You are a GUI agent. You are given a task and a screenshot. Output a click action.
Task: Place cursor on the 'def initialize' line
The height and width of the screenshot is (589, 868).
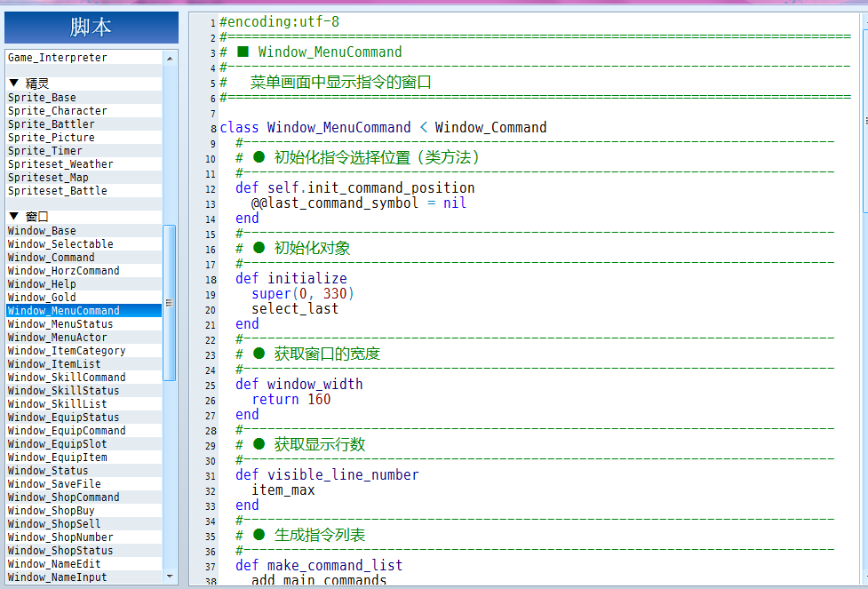tap(291, 278)
